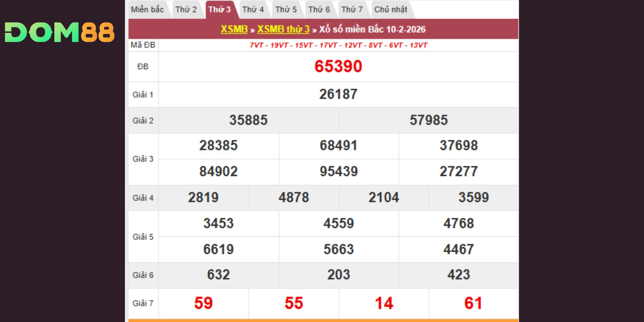Select the Giải 6 number 203

pos(338,275)
